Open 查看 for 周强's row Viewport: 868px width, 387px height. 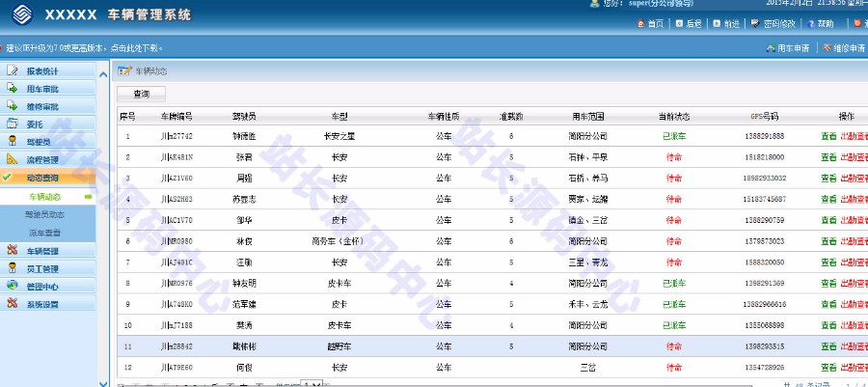828,179
